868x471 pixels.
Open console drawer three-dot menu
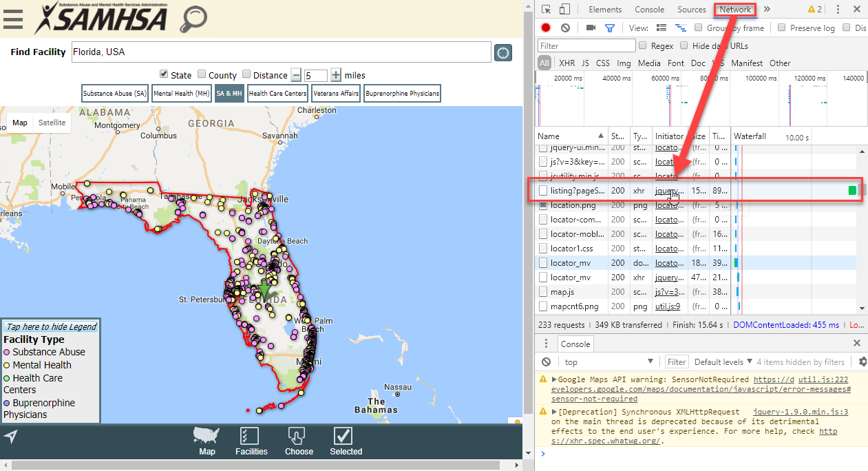click(546, 344)
